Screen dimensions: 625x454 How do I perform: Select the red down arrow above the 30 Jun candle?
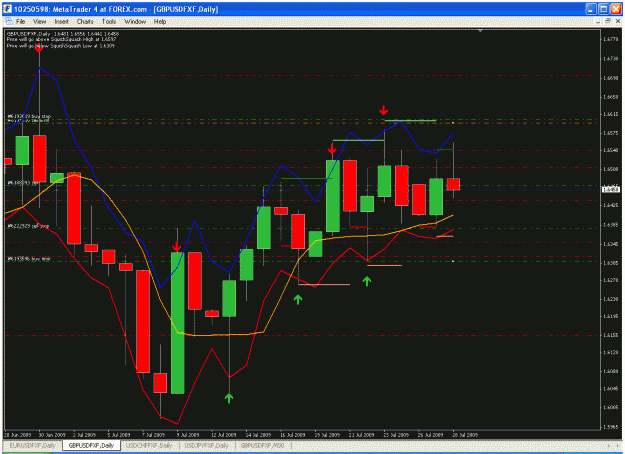(x=39, y=49)
